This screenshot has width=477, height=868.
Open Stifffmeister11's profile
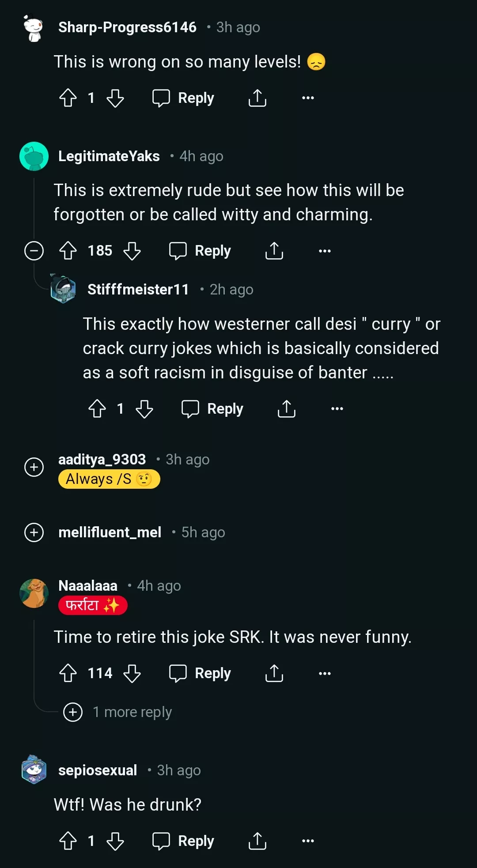138,289
